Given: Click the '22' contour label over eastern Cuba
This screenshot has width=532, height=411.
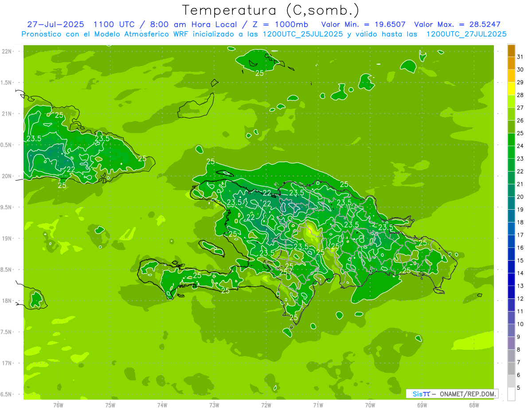Looking at the screenshot, I should point(71,169).
